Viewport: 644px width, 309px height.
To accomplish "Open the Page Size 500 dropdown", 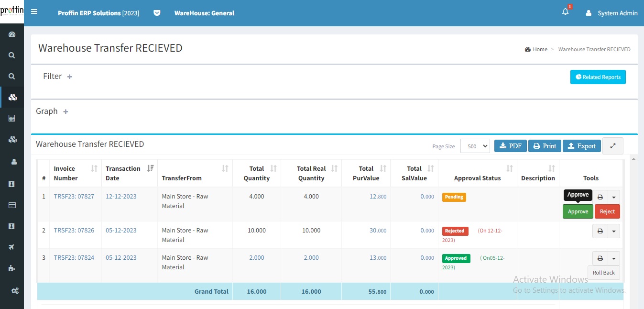I will (475, 146).
